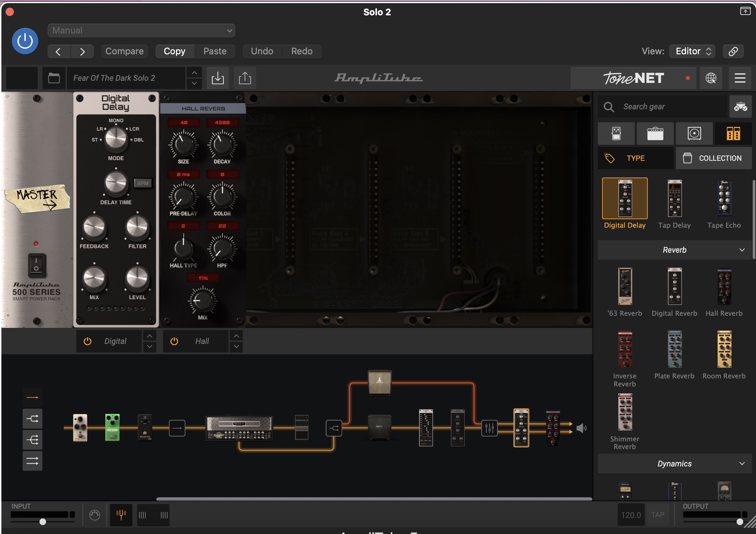756x534 pixels.
Task: Click the gear filter icon beside search
Action: point(740,107)
